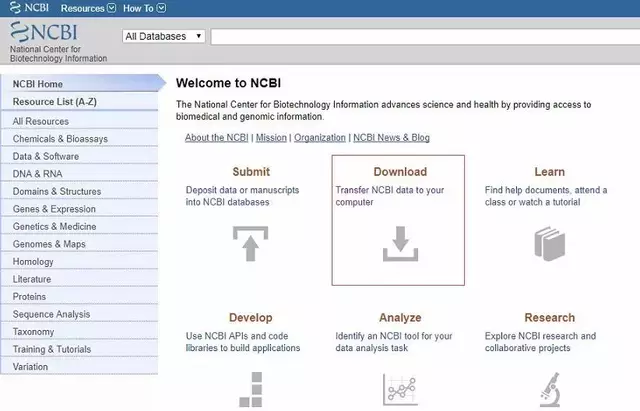
Task: Open Domains & Structures category
Action: click(80, 191)
